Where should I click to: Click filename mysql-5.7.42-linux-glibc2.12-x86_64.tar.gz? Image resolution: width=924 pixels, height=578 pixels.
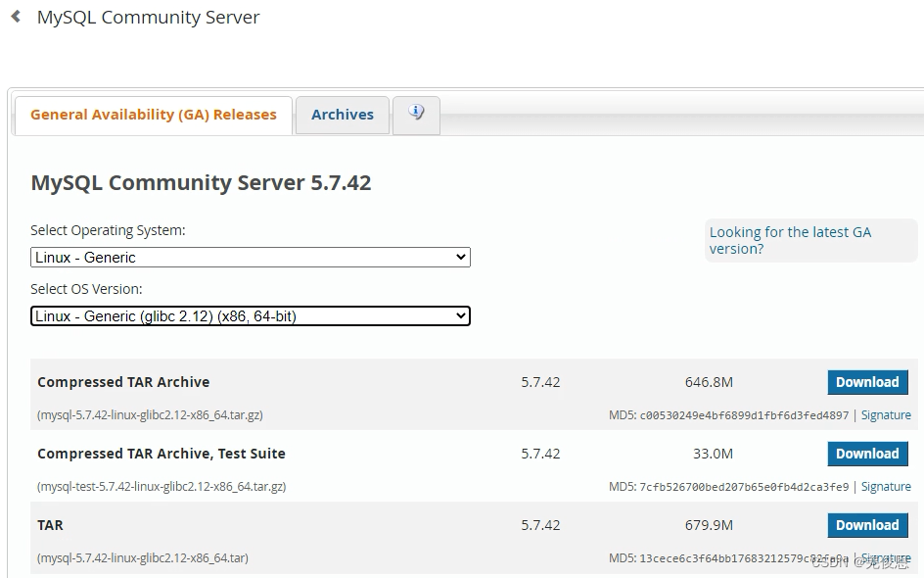click(150, 415)
